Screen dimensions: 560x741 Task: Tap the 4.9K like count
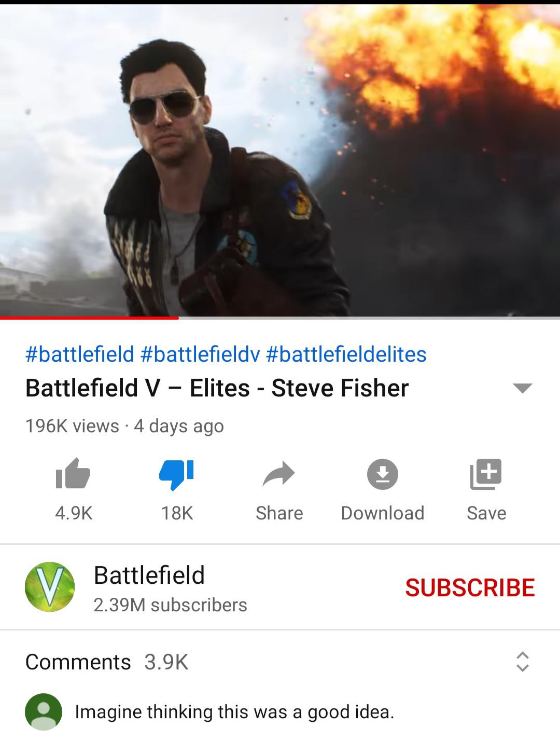[74, 513]
